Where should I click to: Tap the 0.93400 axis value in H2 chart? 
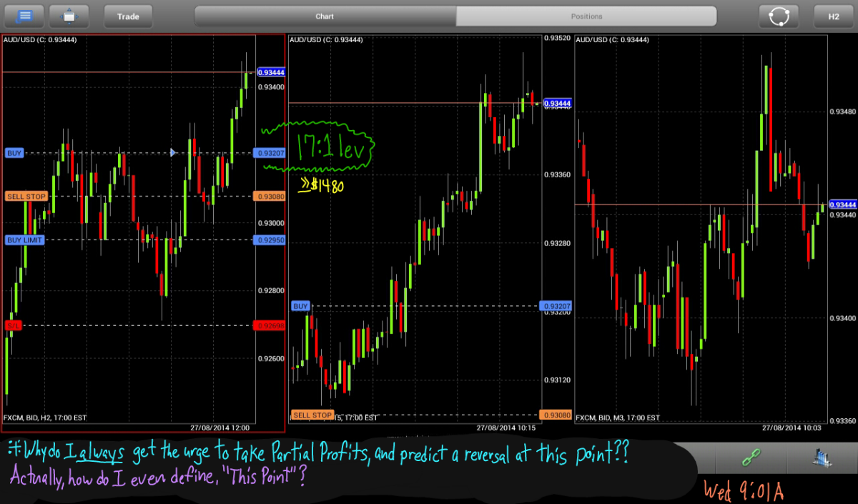[x=271, y=87]
